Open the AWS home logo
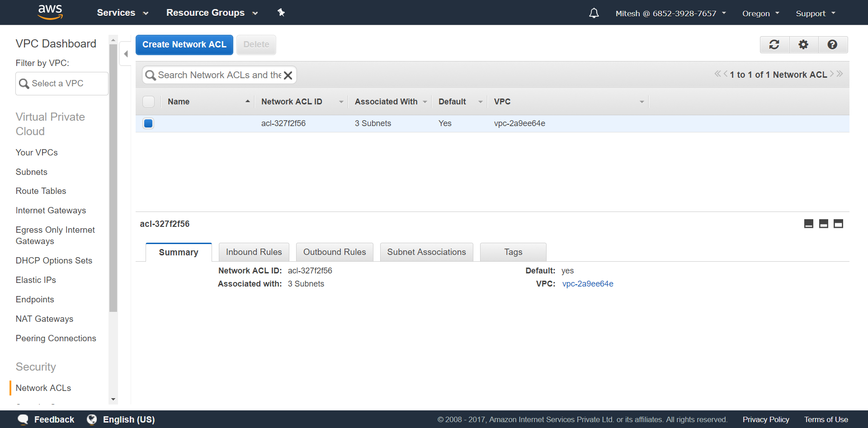The height and width of the screenshot is (428, 868). 50,12
